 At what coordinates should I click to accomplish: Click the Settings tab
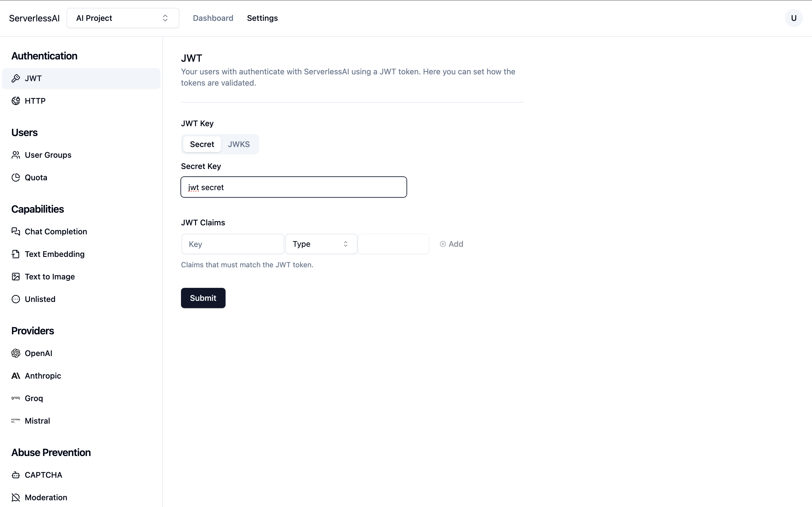click(262, 18)
